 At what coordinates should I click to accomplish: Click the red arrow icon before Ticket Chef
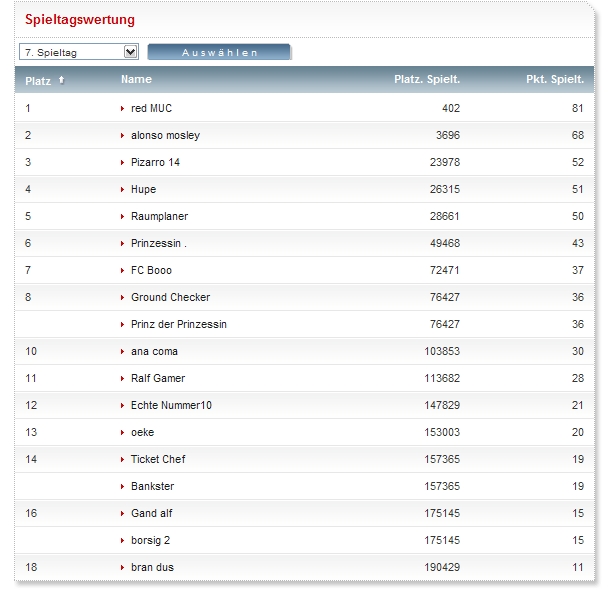pyautogui.click(x=123, y=459)
